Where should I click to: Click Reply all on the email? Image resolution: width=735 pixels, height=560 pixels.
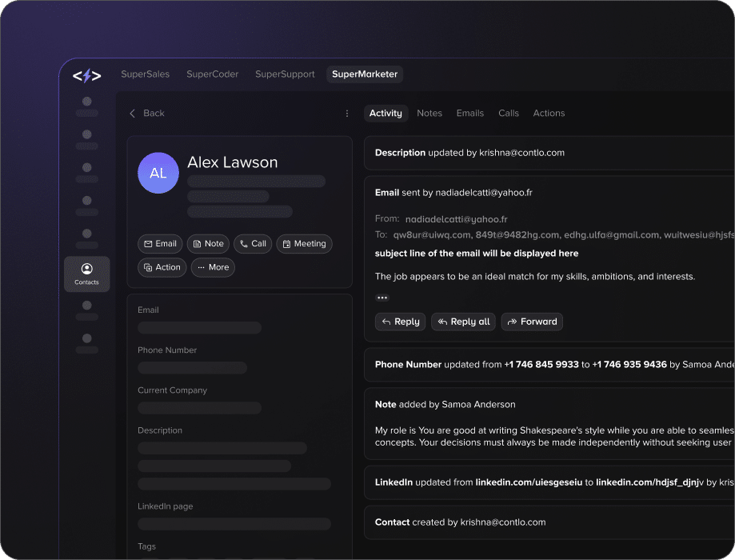coord(463,322)
